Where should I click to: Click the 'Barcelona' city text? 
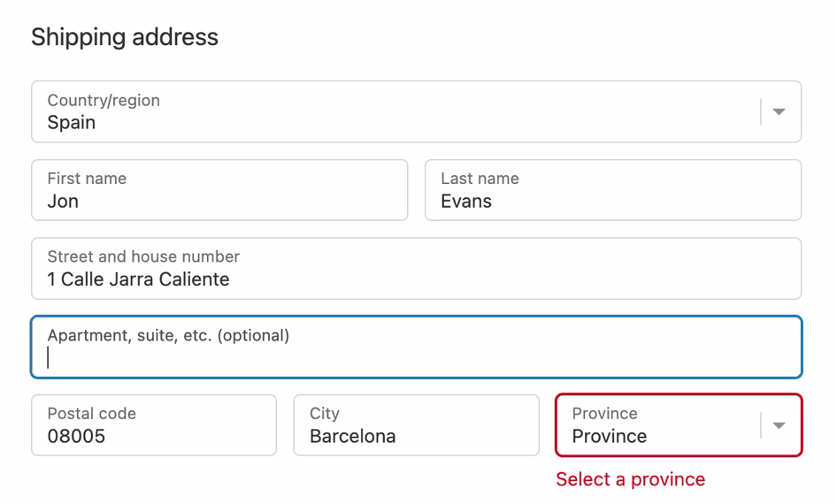[353, 436]
